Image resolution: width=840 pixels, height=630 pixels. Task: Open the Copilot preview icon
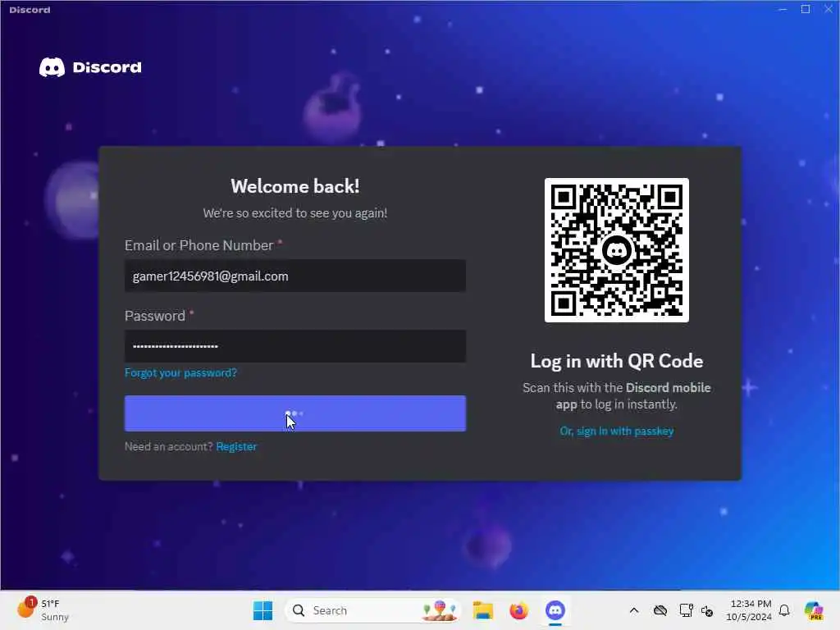point(814,610)
